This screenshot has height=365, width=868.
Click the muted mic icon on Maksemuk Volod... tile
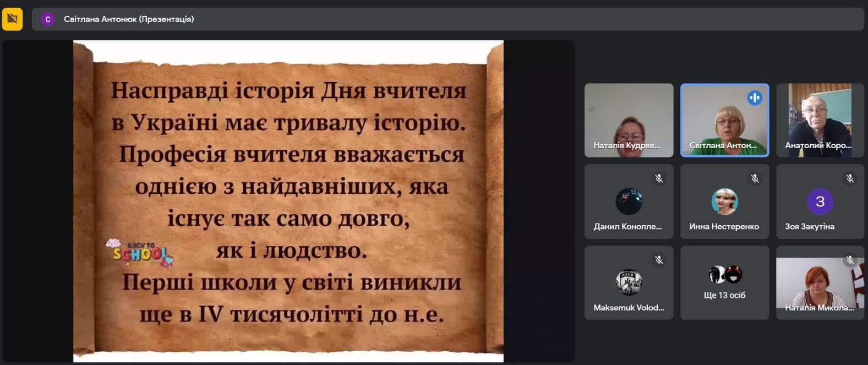coord(659,260)
